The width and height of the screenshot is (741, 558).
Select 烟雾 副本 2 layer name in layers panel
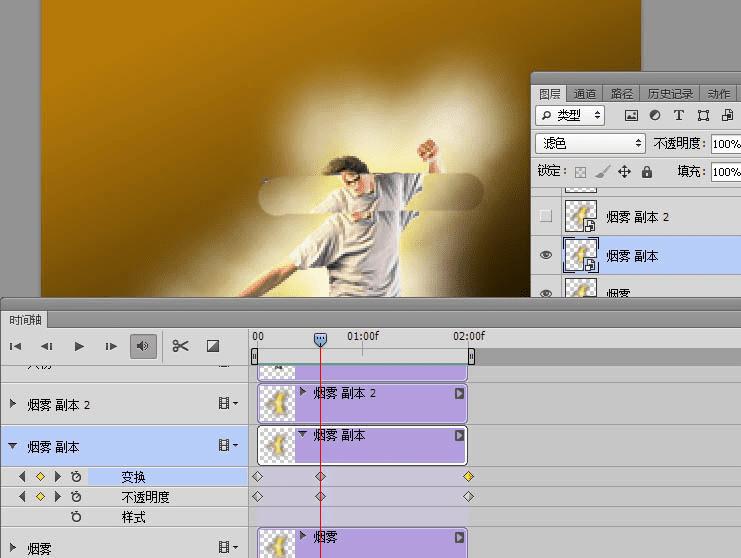(x=638, y=217)
